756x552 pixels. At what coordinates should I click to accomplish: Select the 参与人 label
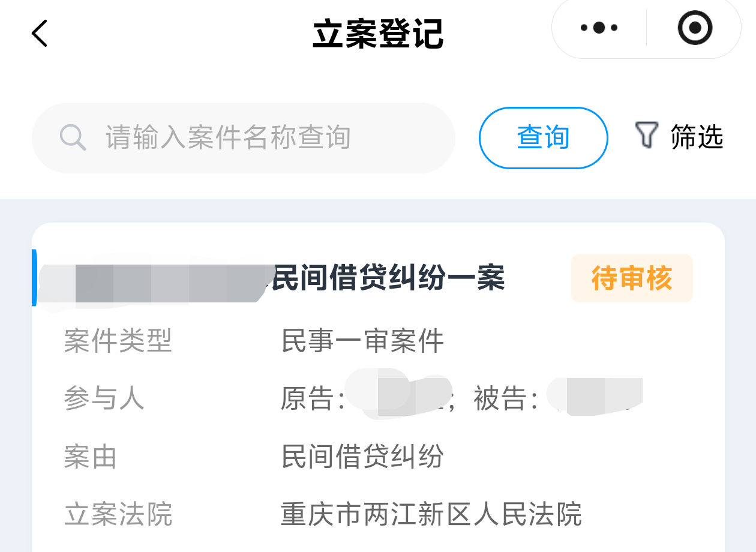point(104,398)
